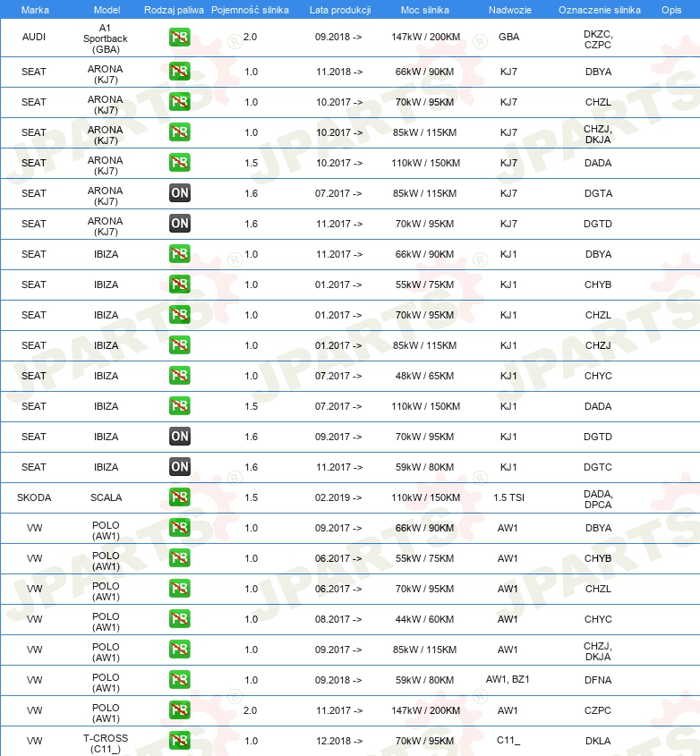
Task: Select the AUDI brand cell
Action: click(x=34, y=37)
